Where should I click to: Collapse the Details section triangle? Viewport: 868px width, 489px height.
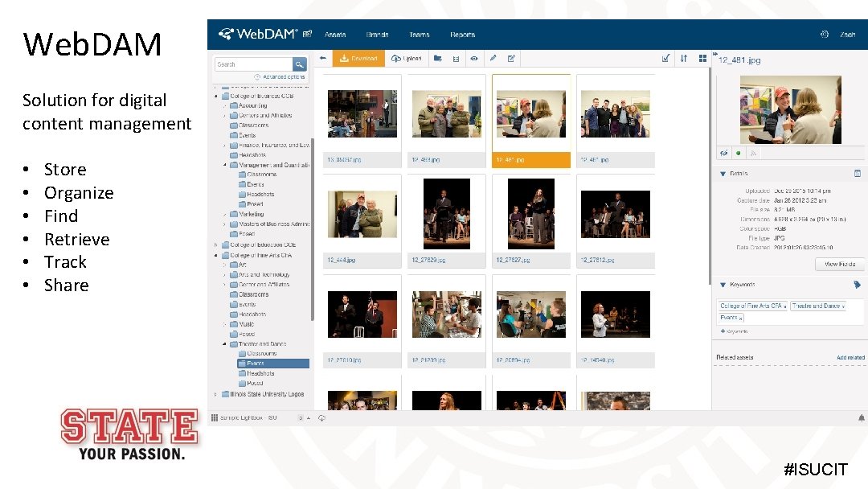pyautogui.click(x=723, y=174)
